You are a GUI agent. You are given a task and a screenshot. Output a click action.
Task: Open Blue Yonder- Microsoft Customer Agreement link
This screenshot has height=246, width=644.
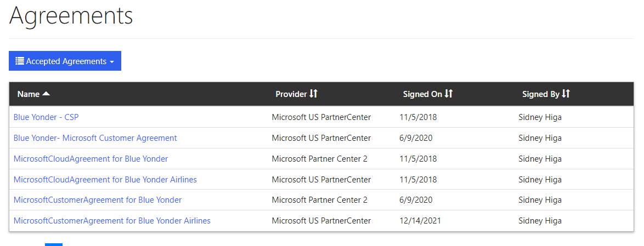[95, 138]
